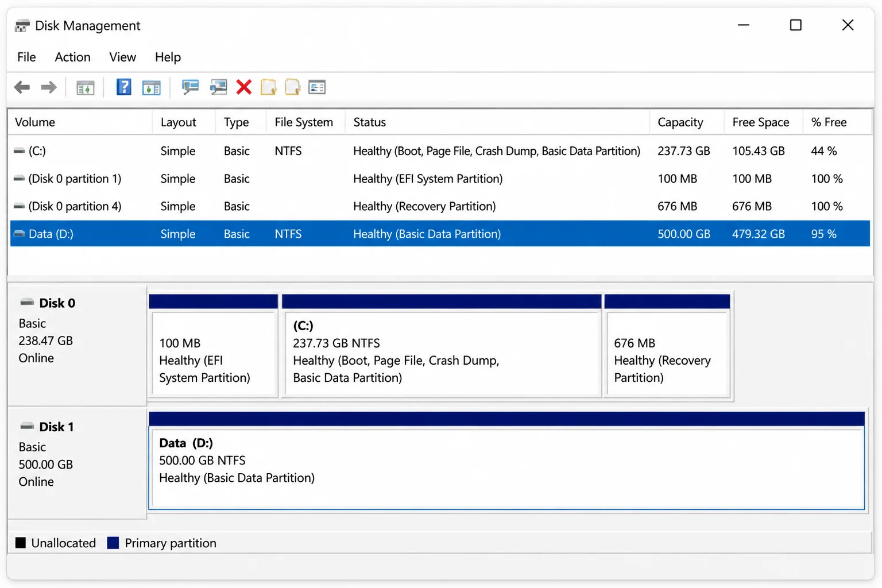Select the (C:) volume name in the list

click(x=37, y=151)
